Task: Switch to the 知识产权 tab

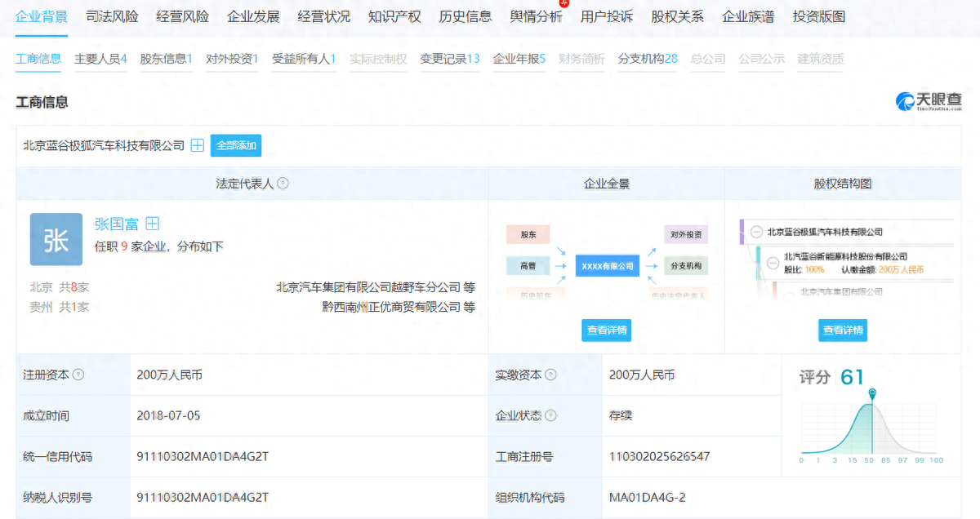Action: [394, 16]
